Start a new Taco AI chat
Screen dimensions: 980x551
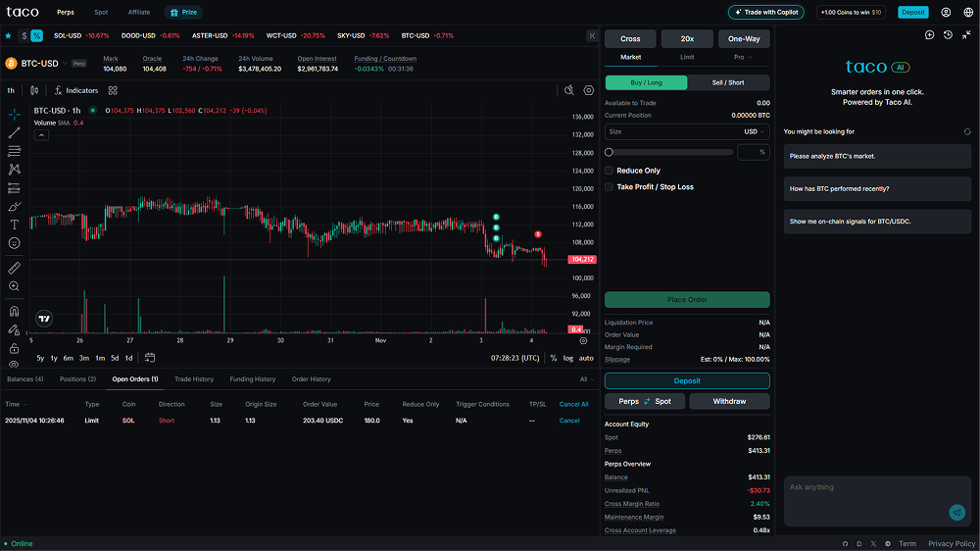click(x=929, y=35)
